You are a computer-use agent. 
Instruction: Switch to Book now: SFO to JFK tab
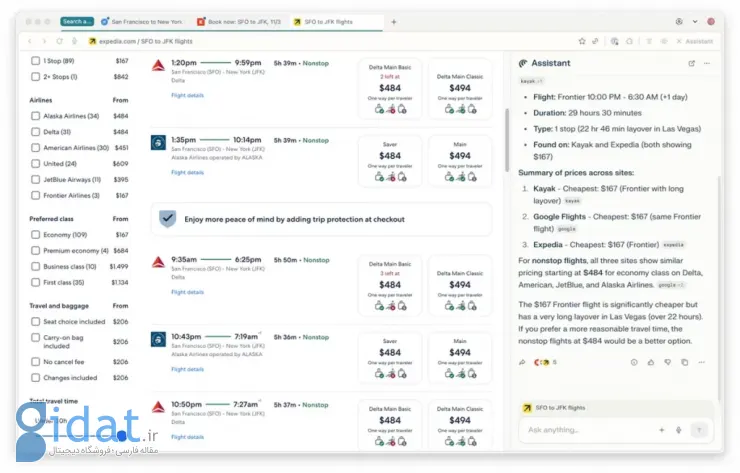point(238,21)
